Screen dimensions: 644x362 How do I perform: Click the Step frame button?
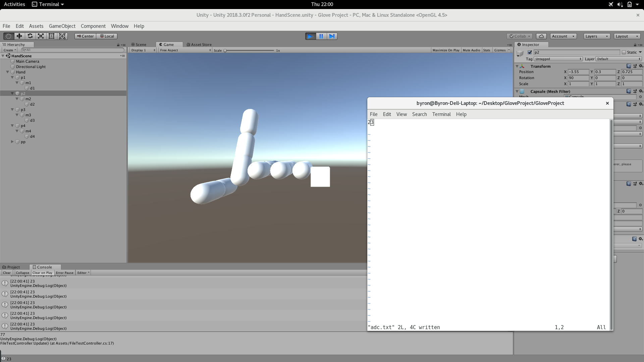point(332,36)
